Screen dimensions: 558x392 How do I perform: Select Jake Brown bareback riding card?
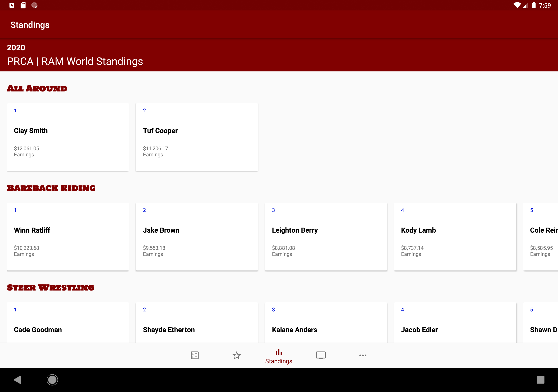coord(197,236)
